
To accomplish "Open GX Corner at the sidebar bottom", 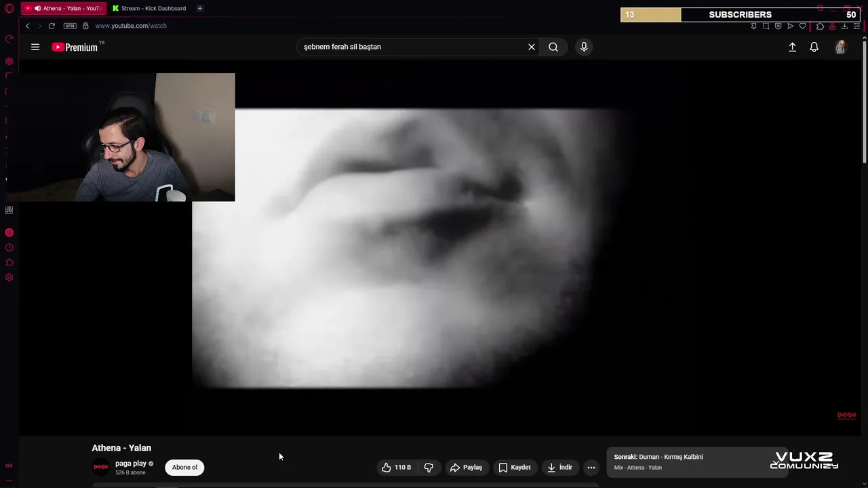I will [9, 466].
